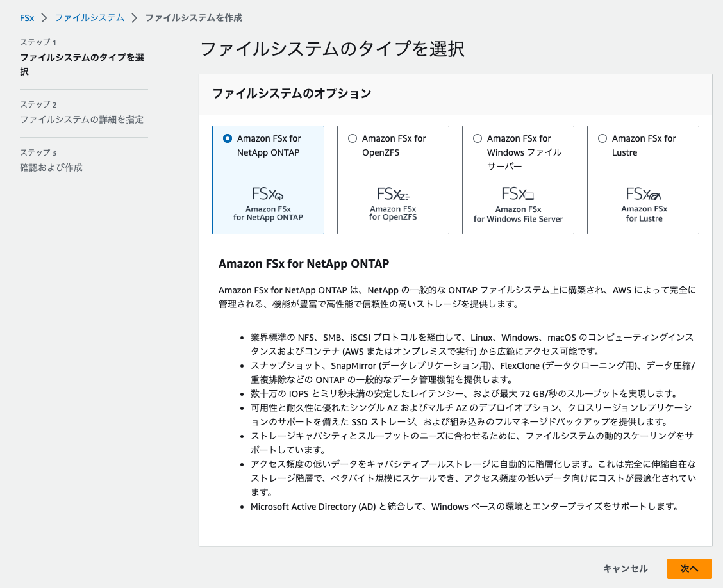Select ステップ 3 確認および作成
The width and height of the screenshot is (723, 588).
51,160
